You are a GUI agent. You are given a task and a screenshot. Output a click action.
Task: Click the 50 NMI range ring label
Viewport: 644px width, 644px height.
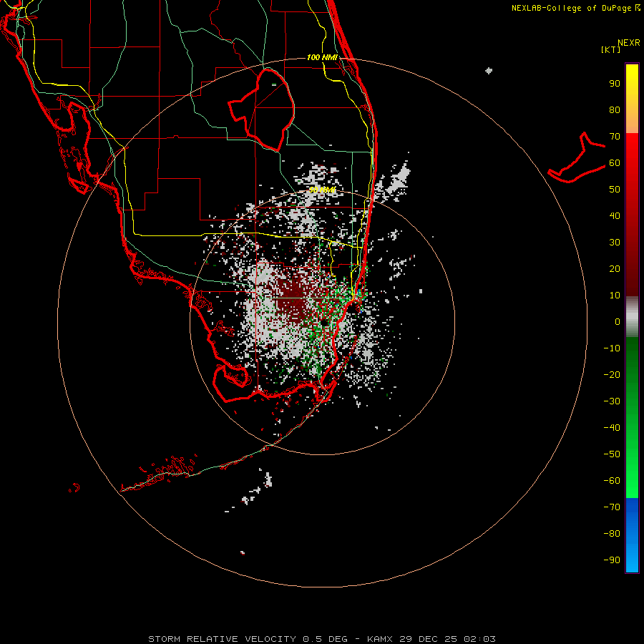(322, 190)
